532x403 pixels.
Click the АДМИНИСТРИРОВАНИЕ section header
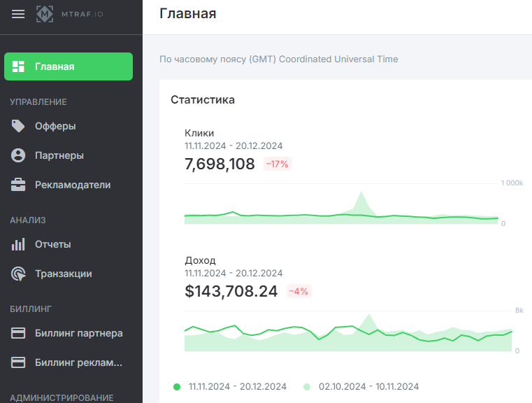(x=62, y=398)
